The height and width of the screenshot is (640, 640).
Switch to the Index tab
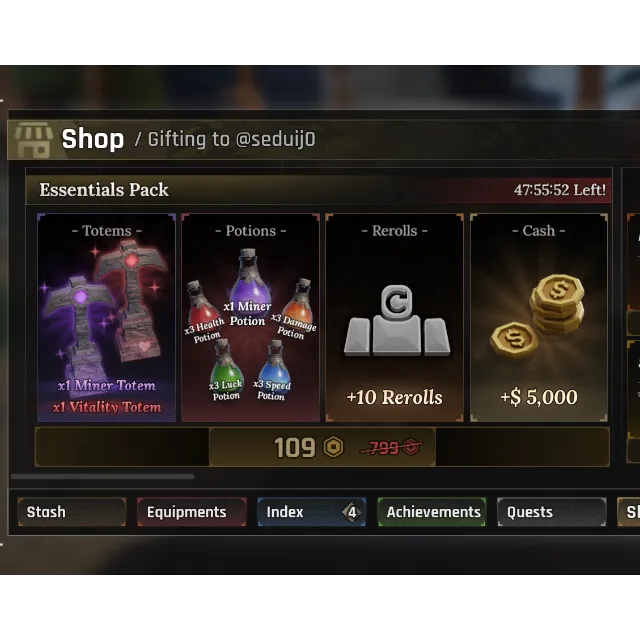click(x=311, y=512)
